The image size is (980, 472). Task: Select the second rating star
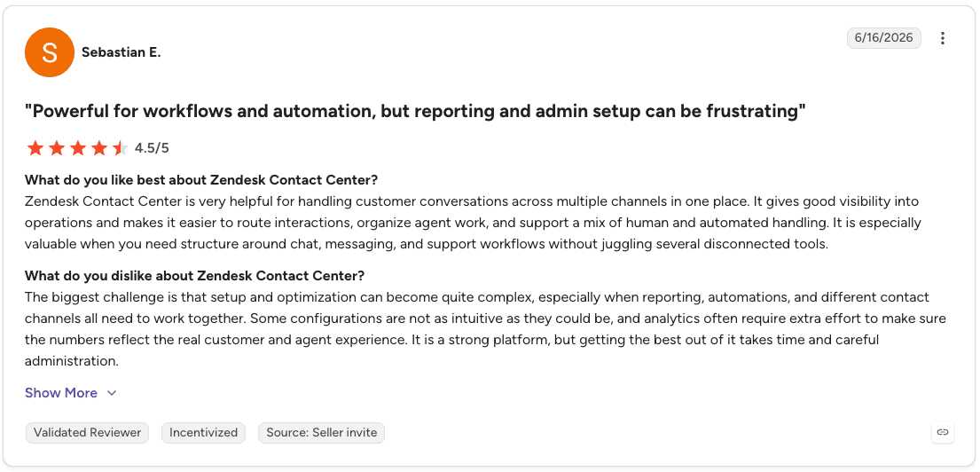click(x=57, y=148)
